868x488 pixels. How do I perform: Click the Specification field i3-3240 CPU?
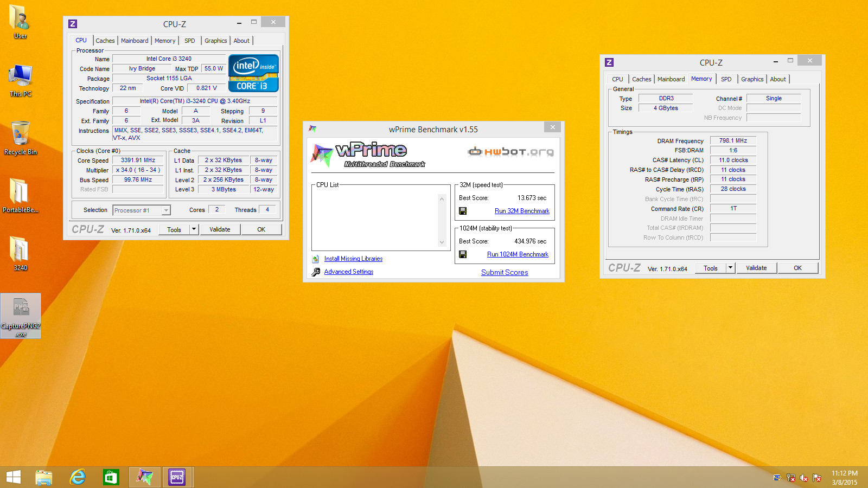click(x=195, y=101)
